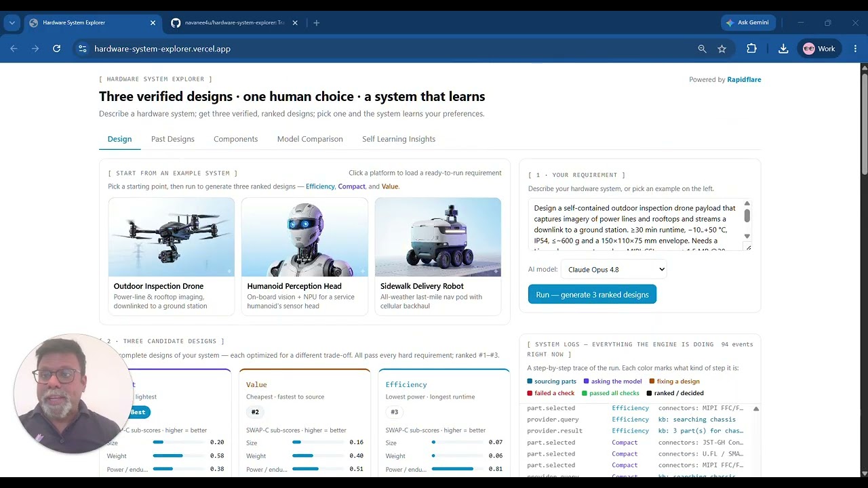Select the Humanoid Perception Head title

294,286
